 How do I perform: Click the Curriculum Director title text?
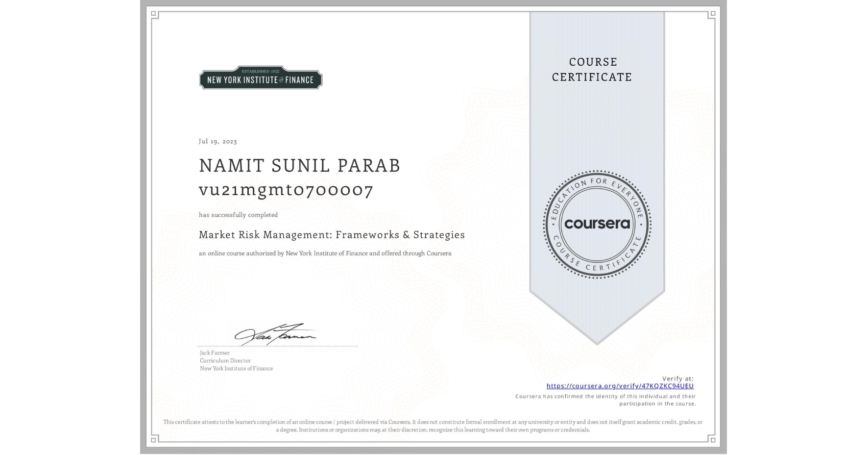[x=225, y=360]
